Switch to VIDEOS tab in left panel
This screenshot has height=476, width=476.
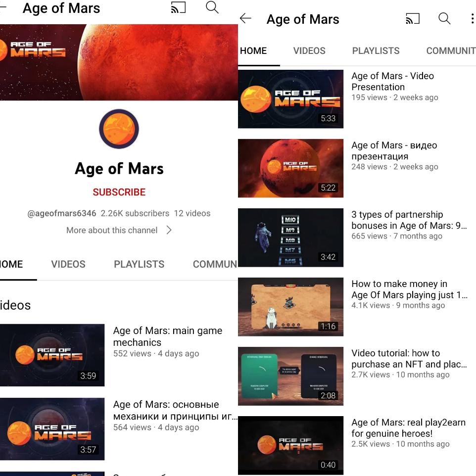68,264
